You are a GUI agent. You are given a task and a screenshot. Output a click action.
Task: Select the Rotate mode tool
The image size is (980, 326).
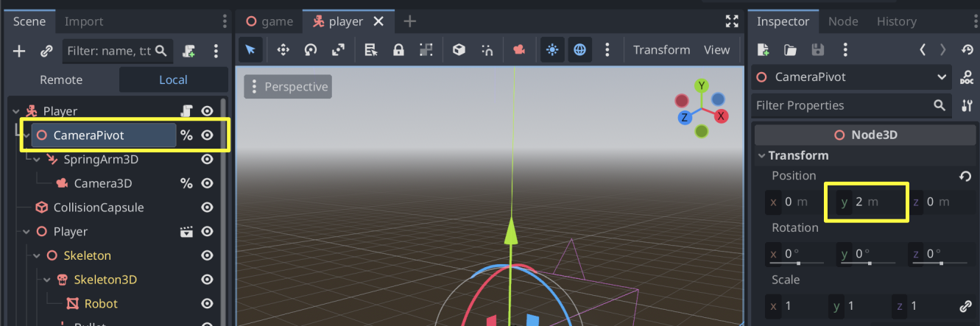[x=311, y=50]
